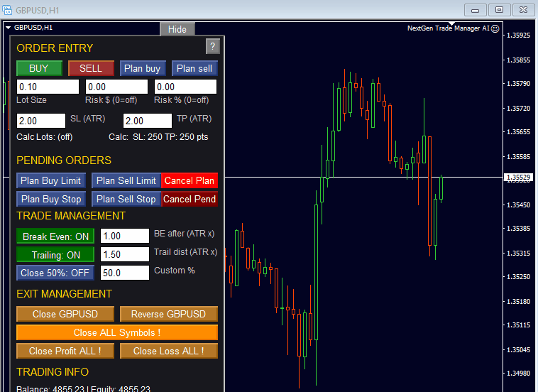Click the Calc: SL: 250 TP: 250 pts text
538x392 pixels.
point(158,137)
